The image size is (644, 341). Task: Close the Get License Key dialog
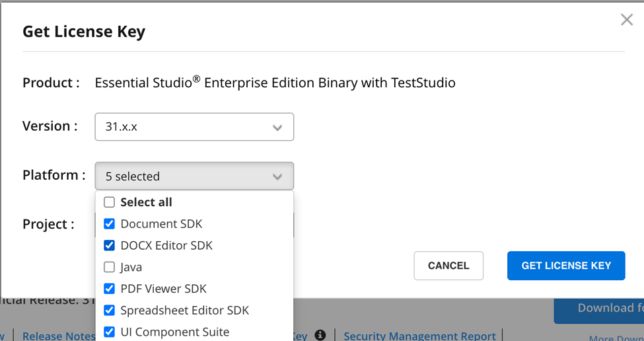click(x=627, y=19)
